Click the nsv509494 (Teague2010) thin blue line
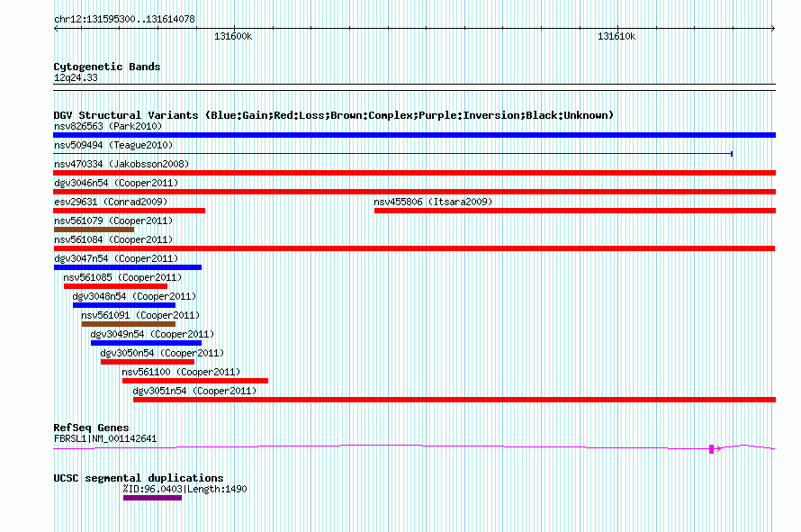The image size is (801, 532). click(392, 153)
